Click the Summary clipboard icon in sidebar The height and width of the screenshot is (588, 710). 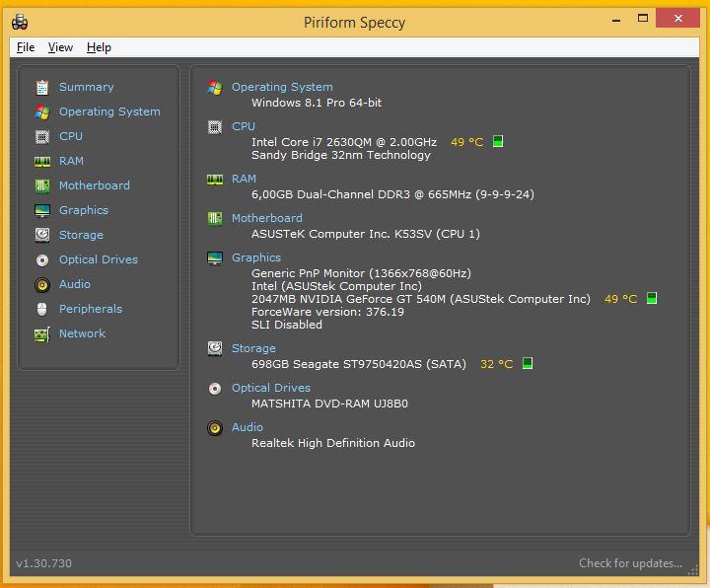coord(42,88)
